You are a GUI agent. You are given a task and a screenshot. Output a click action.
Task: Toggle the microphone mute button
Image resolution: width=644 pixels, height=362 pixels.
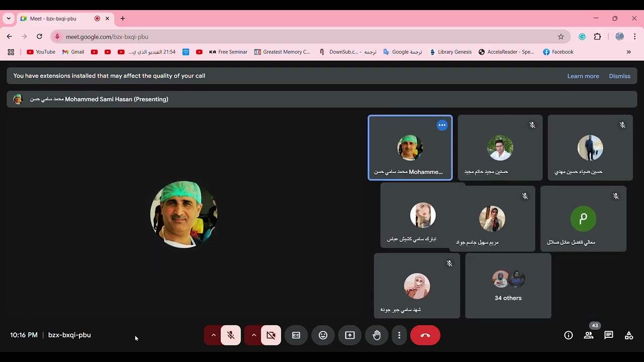pos(231,335)
